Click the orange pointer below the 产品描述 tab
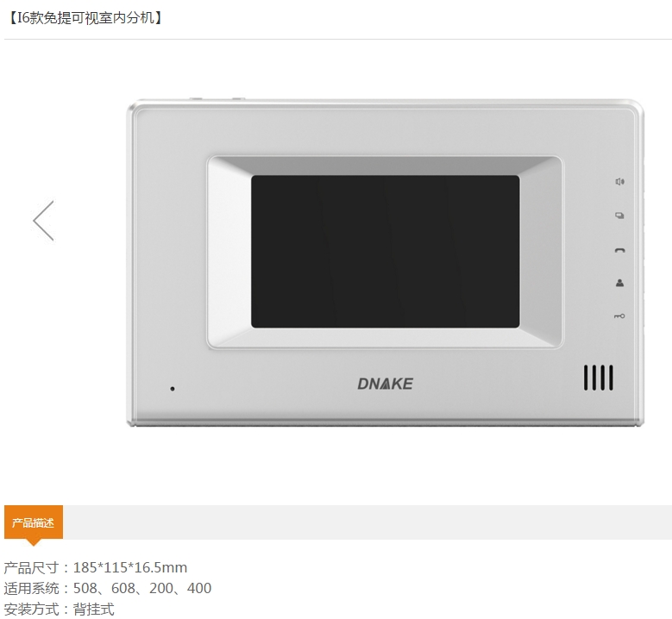The height and width of the screenshot is (619, 672). (x=34, y=542)
